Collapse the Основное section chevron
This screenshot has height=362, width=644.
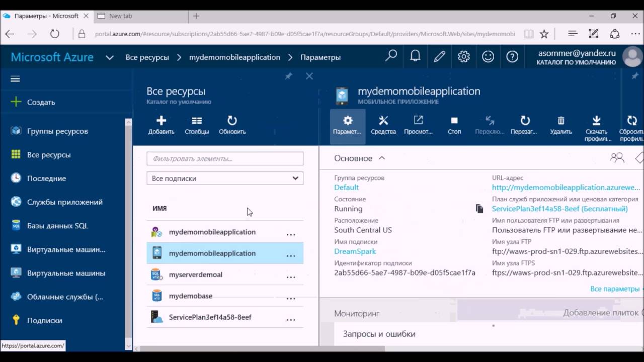coord(382,158)
